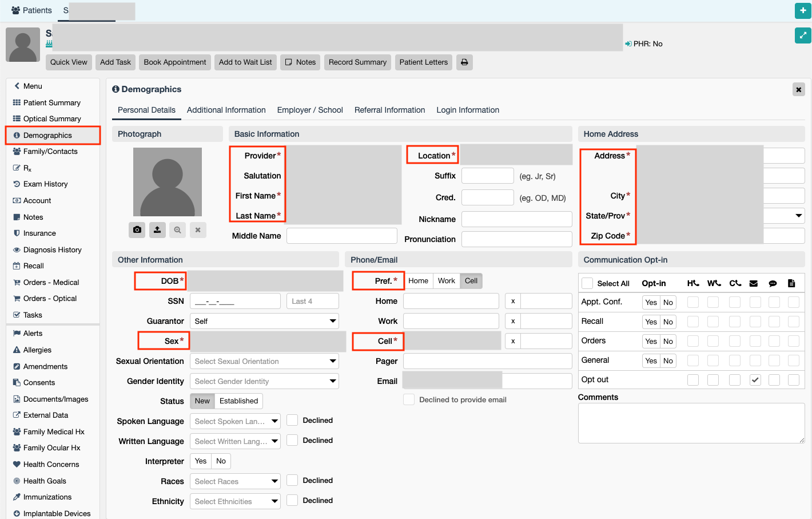
Task: Open the Select Races dropdown
Action: coord(235,481)
